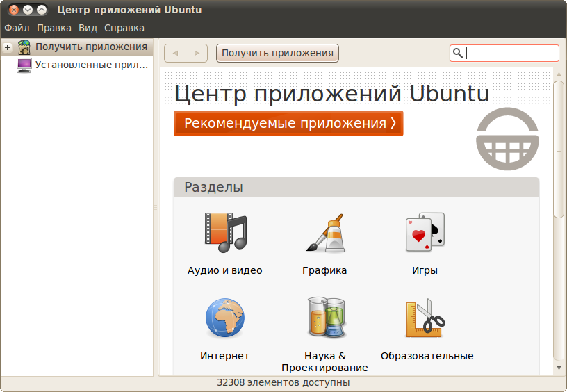Open the Интернет globe icon
This screenshot has width=567, height=392.
click(225, 318)
